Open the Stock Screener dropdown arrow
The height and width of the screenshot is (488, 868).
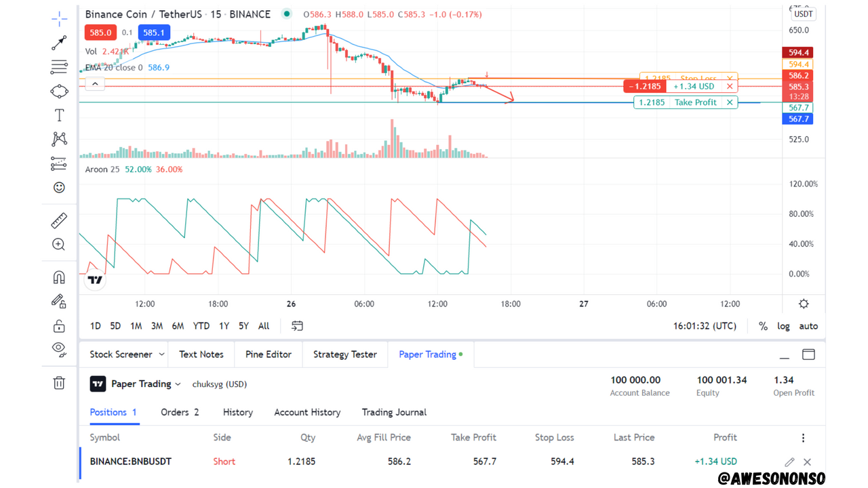[x=161, y=354]
